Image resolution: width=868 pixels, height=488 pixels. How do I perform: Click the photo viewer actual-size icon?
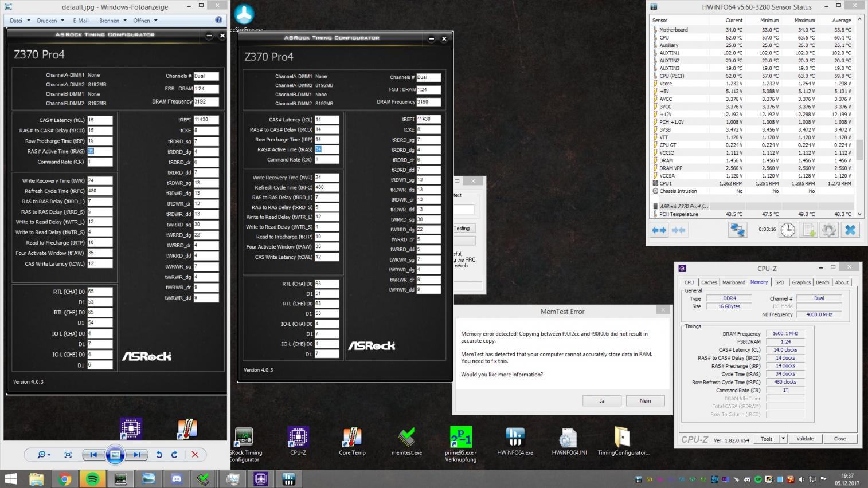pos(68,455)
